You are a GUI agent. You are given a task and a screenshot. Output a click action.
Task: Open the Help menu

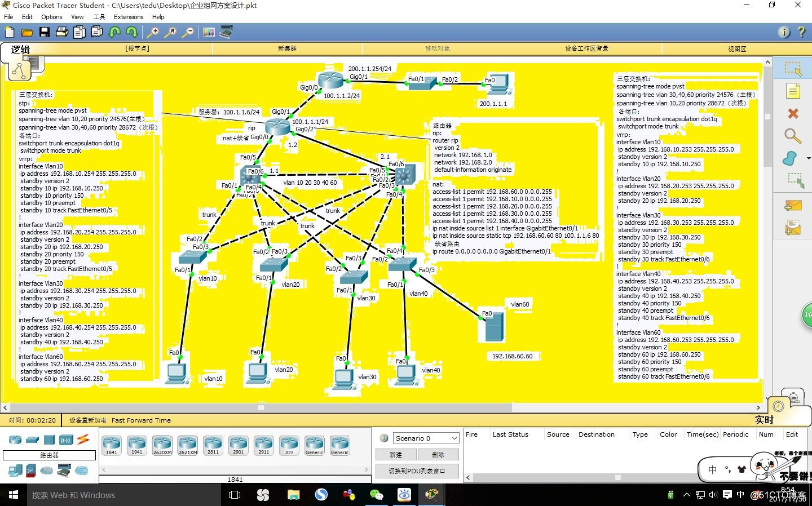pyautogui.click(x=158, y=17)
